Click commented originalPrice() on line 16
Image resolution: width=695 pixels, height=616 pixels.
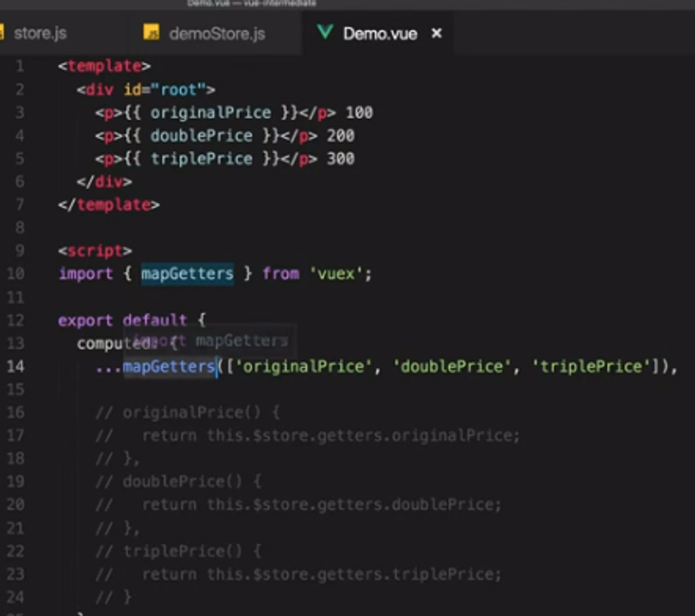[x=188, y=412]
